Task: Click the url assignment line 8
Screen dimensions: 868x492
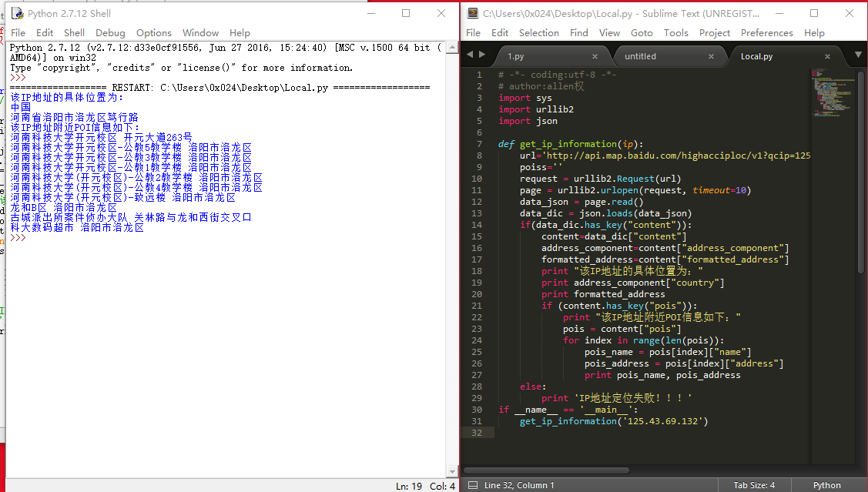Action: pyautogui.click(x=665, y=156)
